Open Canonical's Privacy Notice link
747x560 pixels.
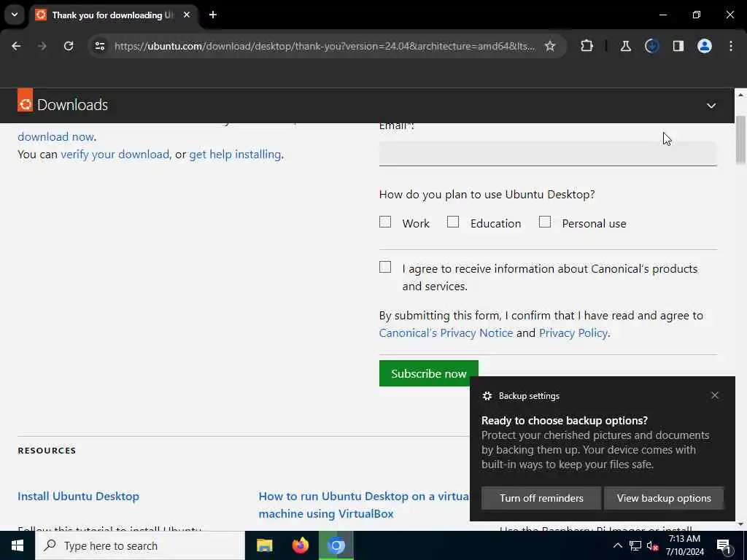(x=446, y=332)
